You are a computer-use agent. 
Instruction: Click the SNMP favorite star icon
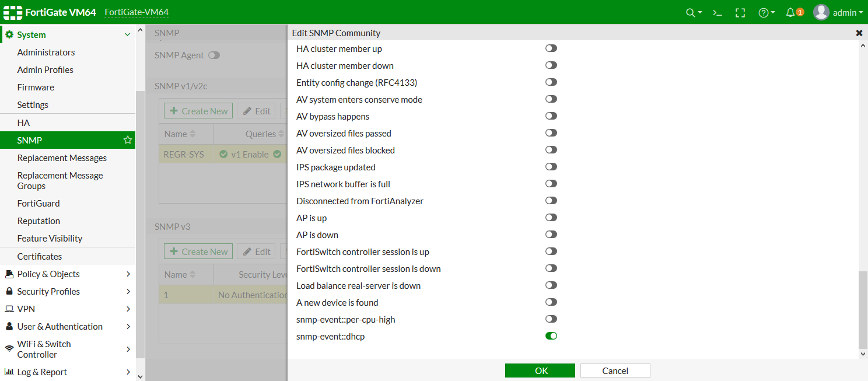pyautogui.click(x=128, y=140)
